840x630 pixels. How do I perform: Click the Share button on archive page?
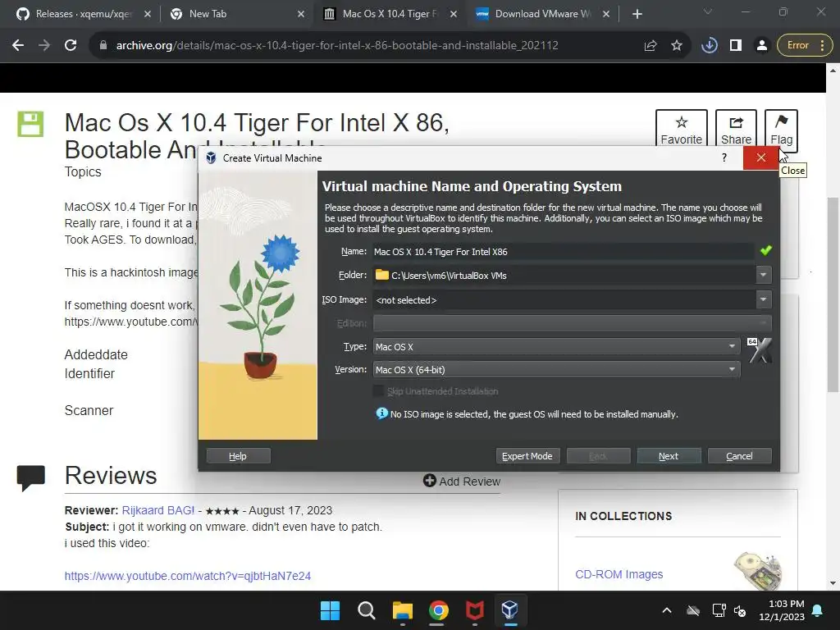pyautogui.click(x=736, y=129)
